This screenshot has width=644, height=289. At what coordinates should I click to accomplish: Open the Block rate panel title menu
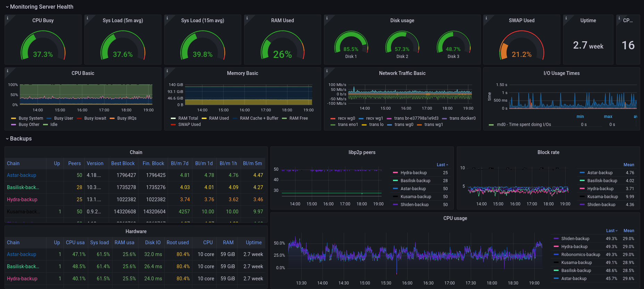click(x=548, y=152)
